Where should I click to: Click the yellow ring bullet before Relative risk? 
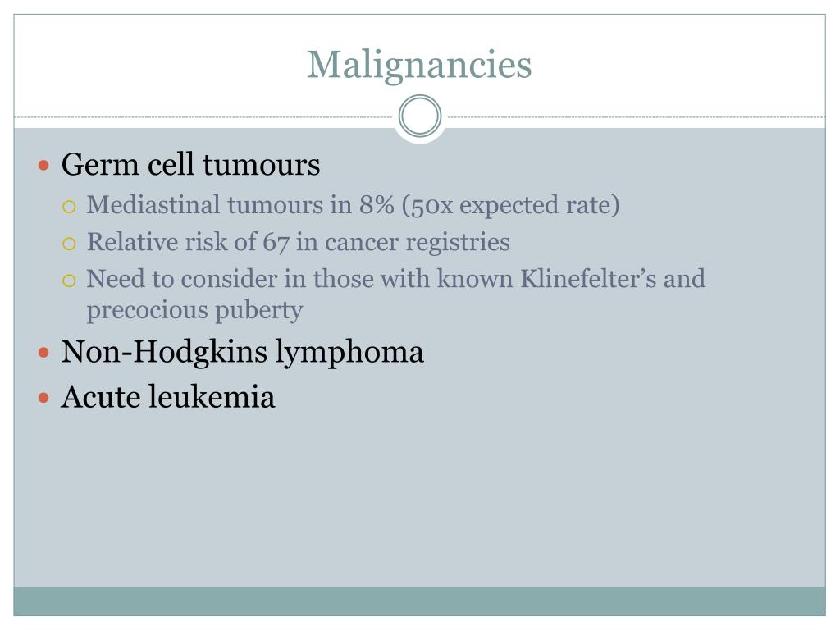click(69, 244)
